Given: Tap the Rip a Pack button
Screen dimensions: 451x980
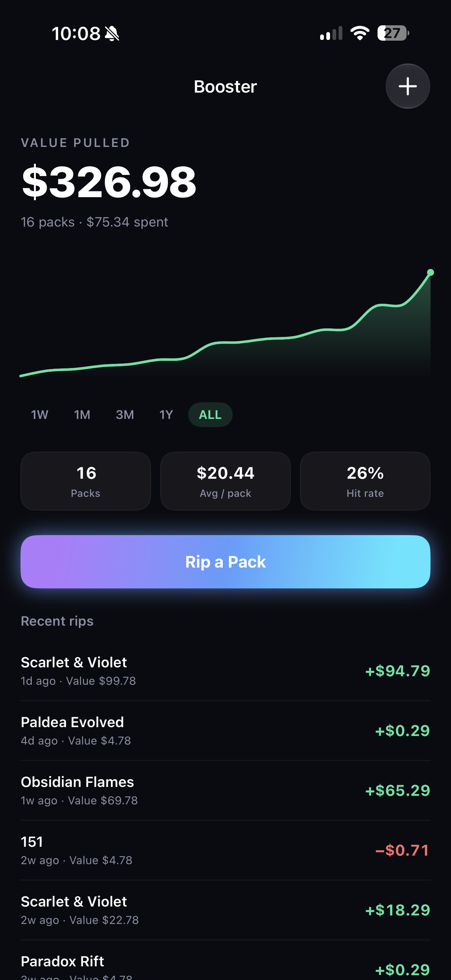Looking at the screenshot, I should (225, 561).
